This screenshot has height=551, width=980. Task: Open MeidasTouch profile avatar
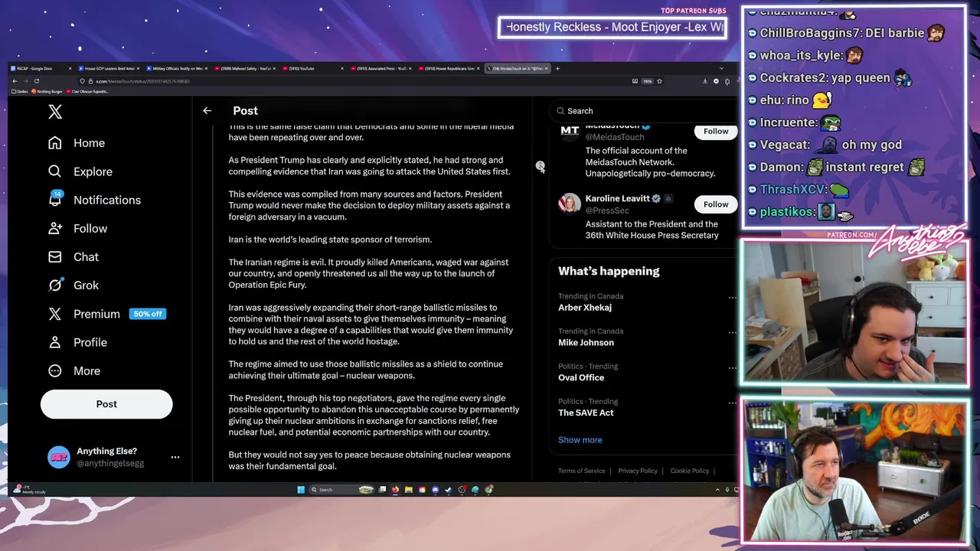(x=570, y=132)
